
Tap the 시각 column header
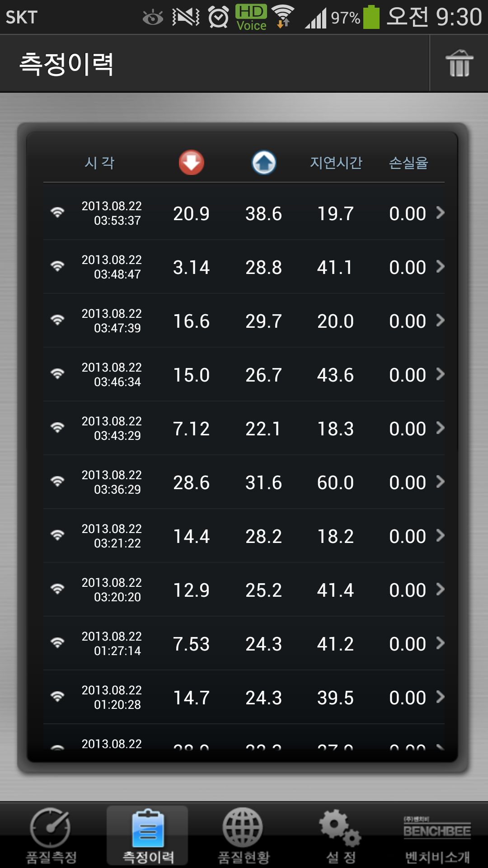click(99, 163)
